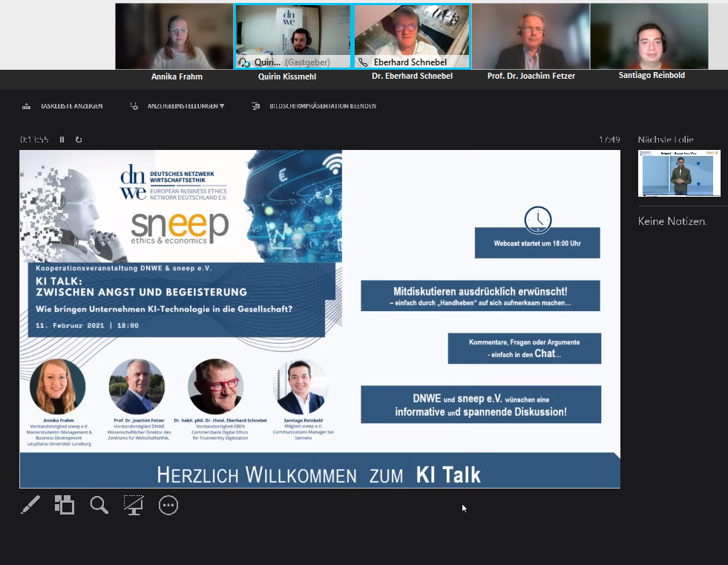728x565 pixels.
Task: Open more slideshow options ellipsis
Action: 168,505
